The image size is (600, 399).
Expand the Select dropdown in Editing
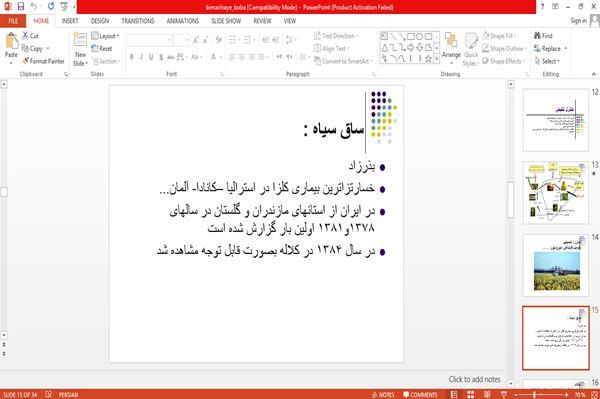tap(548, 61)
